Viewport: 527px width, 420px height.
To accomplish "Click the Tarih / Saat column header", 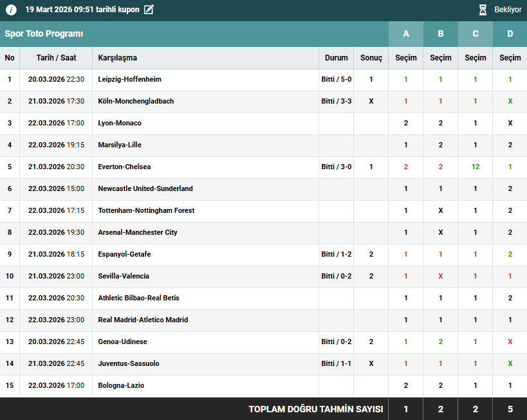I will point(56,58).
